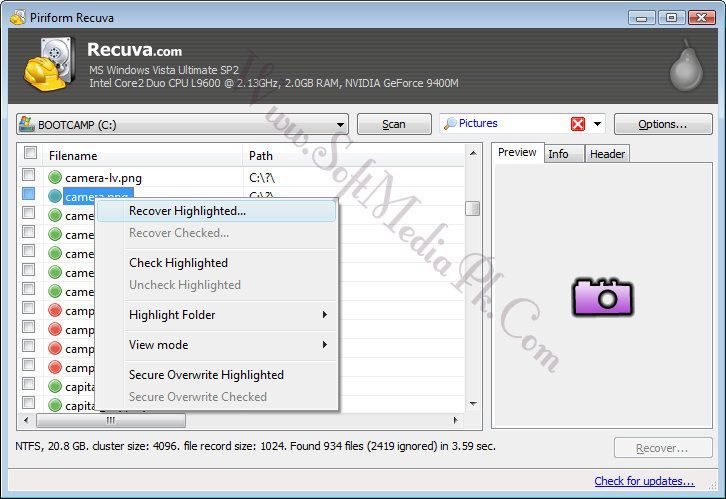The height and width of the screenshot is (499, 726).
Task: Click Secure Overwrite Checked entry
Action: 217,397
